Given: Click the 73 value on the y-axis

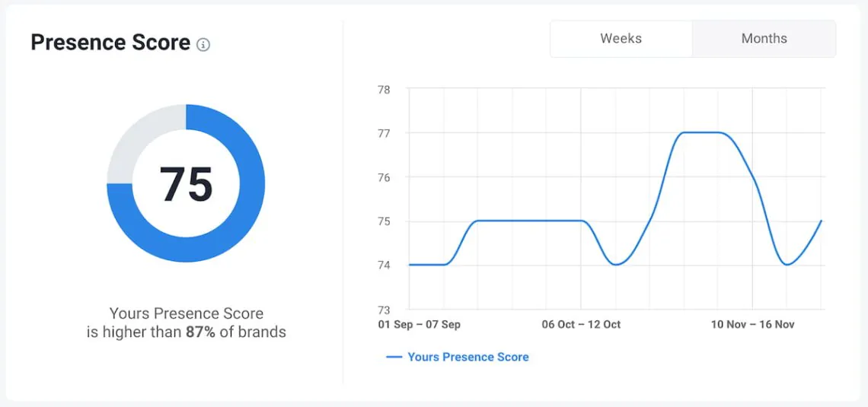Looking at the screenshot, I should pyautogui.click(x=384, y=310).
